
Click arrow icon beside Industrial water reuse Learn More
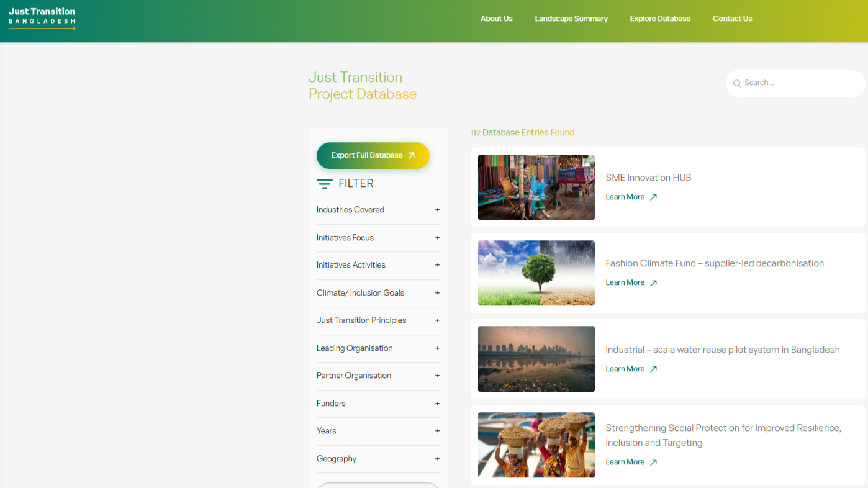653,369
